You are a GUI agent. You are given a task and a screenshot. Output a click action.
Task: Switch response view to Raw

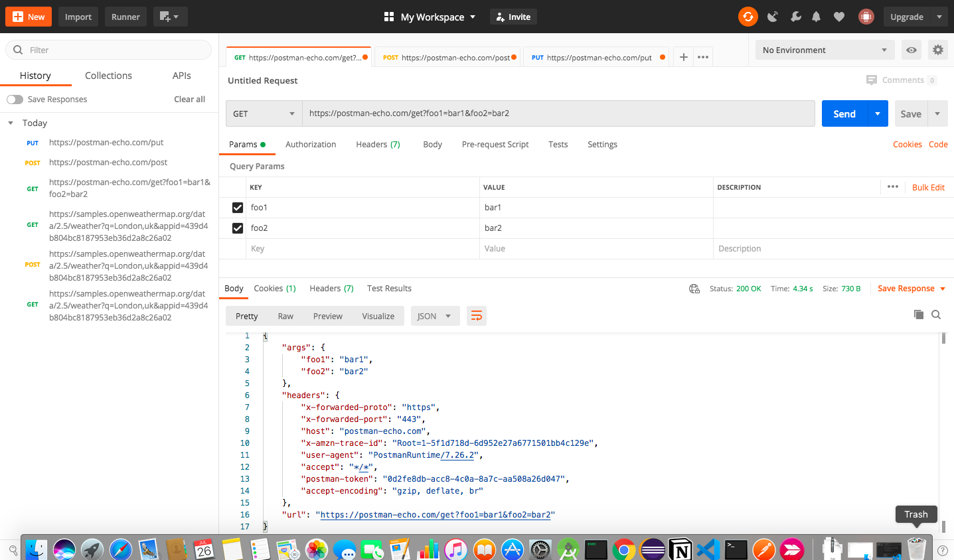[x=285, y=316]
